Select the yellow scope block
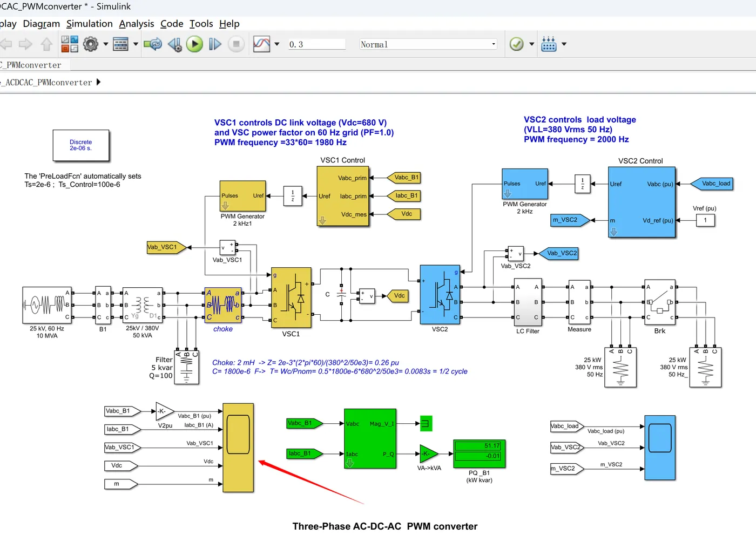756x555 pixels. (238, 448)
